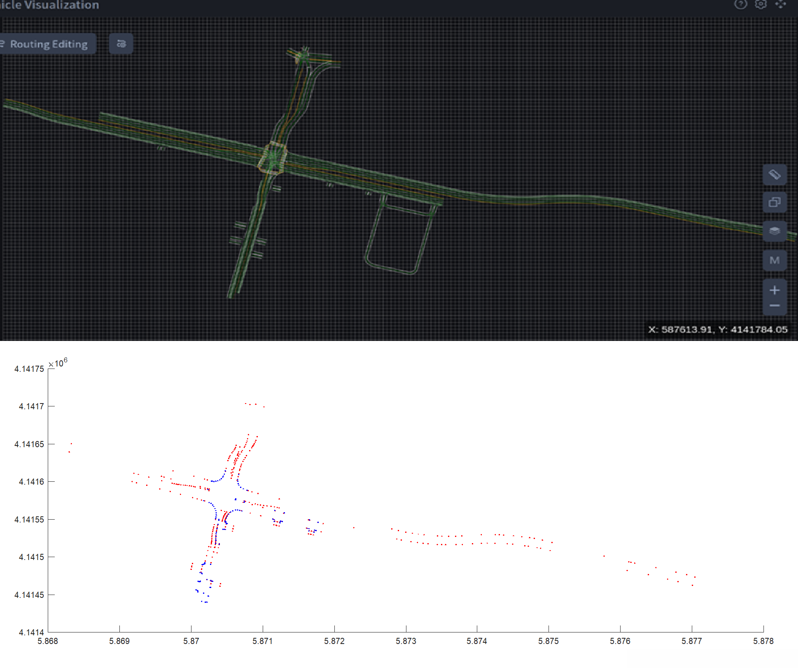This screenshot has height=672, width=798.
Task: Open the help question-mark icon
Action: coord(740,5)
